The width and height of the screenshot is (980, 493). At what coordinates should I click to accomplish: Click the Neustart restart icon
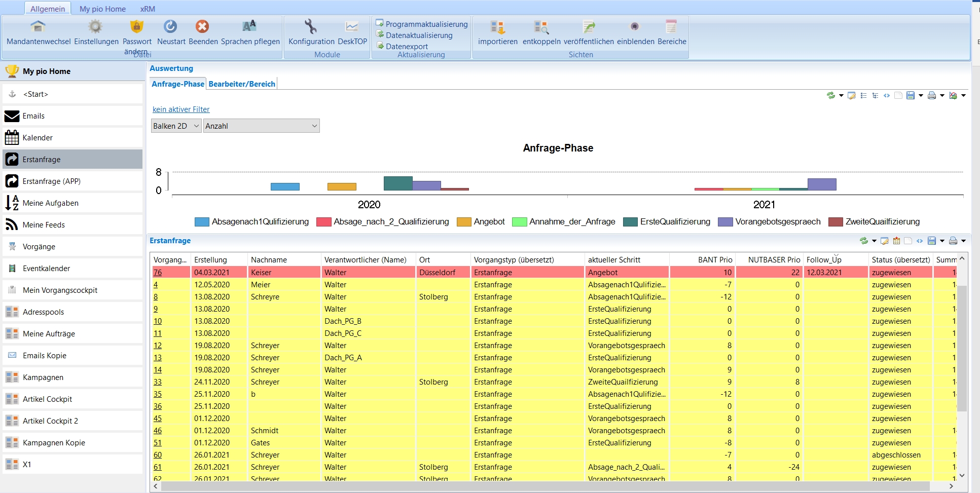(170, 27)
